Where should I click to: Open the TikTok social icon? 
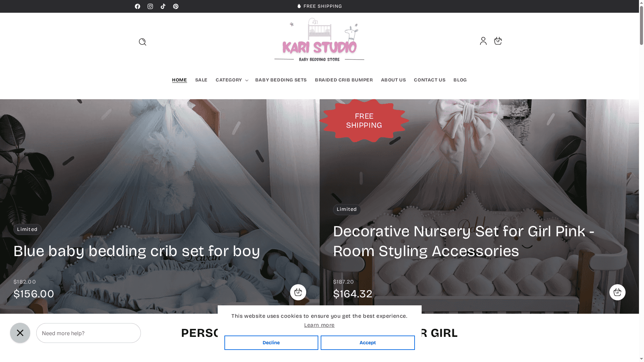163,6
